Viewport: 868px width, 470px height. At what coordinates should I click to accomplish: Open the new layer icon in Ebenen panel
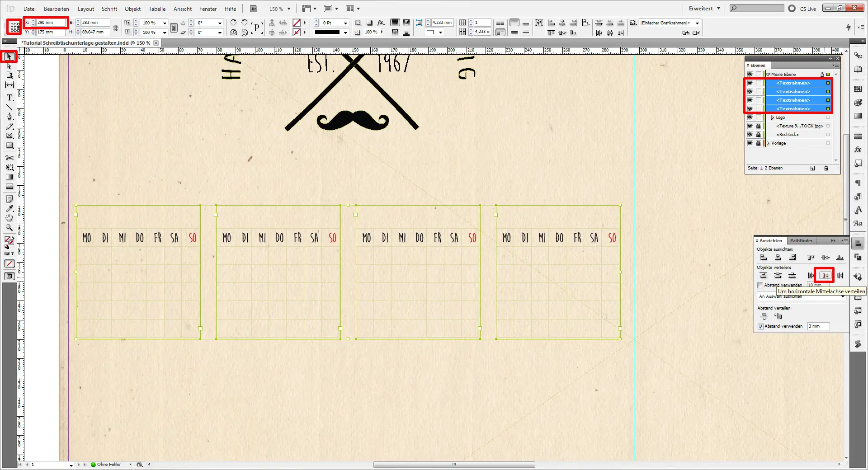tap(812, 168)
